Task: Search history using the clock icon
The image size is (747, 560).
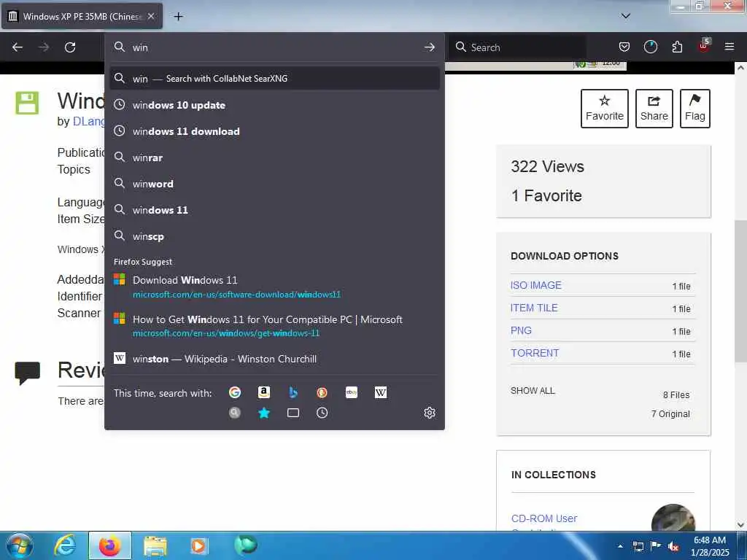Action: pyautogui.click(x=322, y=413)
